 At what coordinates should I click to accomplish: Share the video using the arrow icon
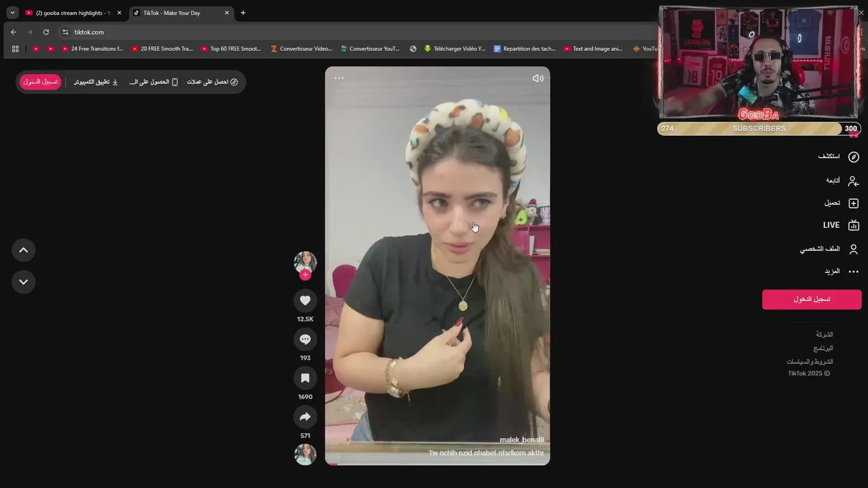coord(305,417)
